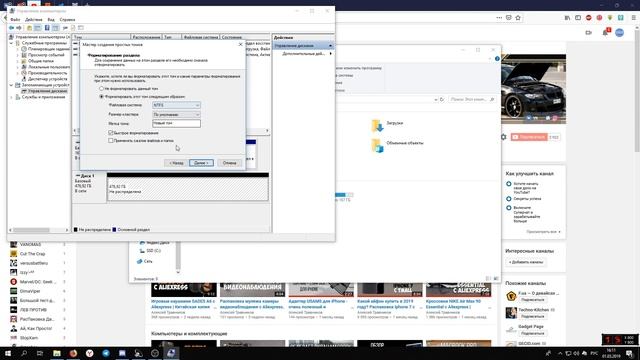Toggle the quick format checkbox in the wizard

point(111,133)
